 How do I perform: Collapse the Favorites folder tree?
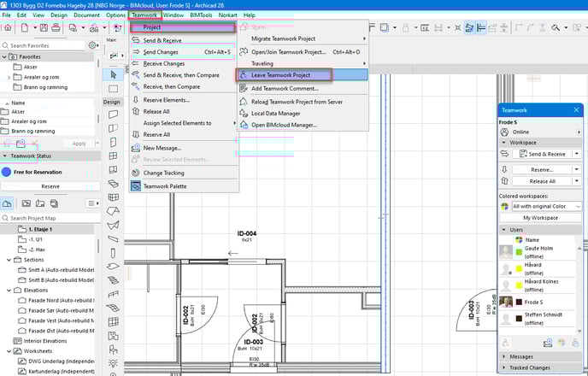pos(4,56)
